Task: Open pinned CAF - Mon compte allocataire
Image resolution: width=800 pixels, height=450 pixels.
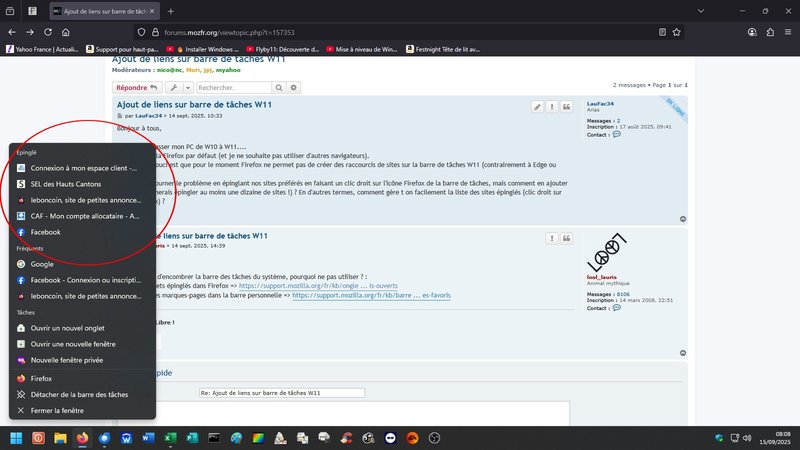Action: 82,216
